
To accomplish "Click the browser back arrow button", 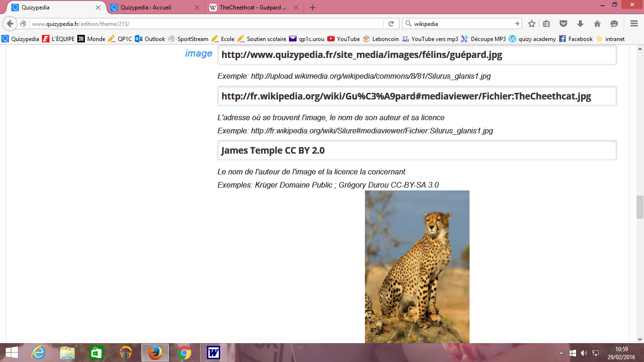I will click(x=10, y=24).
